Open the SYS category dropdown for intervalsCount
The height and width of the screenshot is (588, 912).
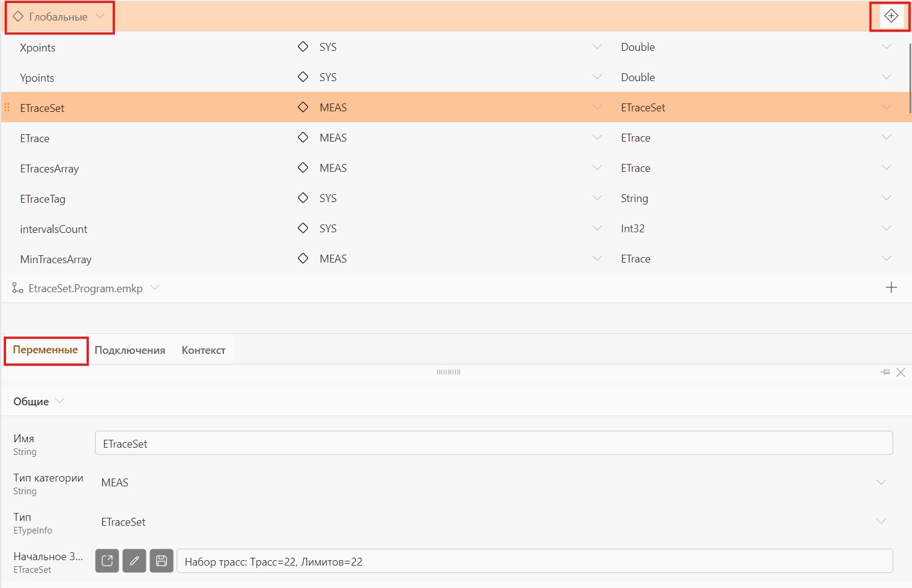[x=597, y=228]
